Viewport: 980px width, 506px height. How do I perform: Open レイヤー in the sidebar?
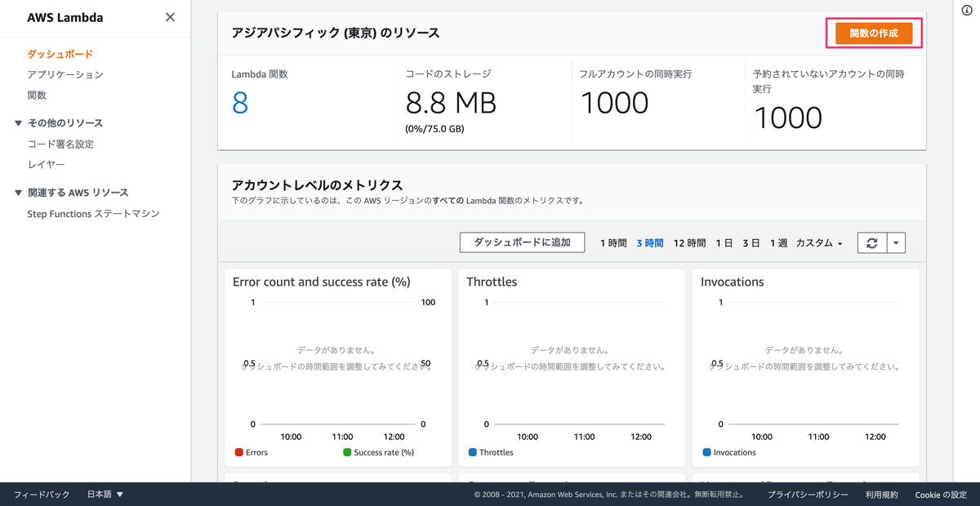46,164
